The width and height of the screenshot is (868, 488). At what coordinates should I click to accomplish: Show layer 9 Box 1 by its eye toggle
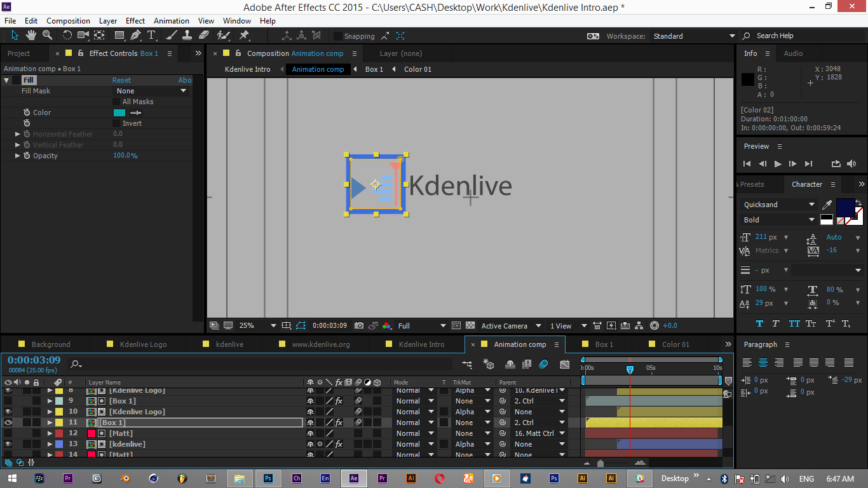click(x=8, y=401)
